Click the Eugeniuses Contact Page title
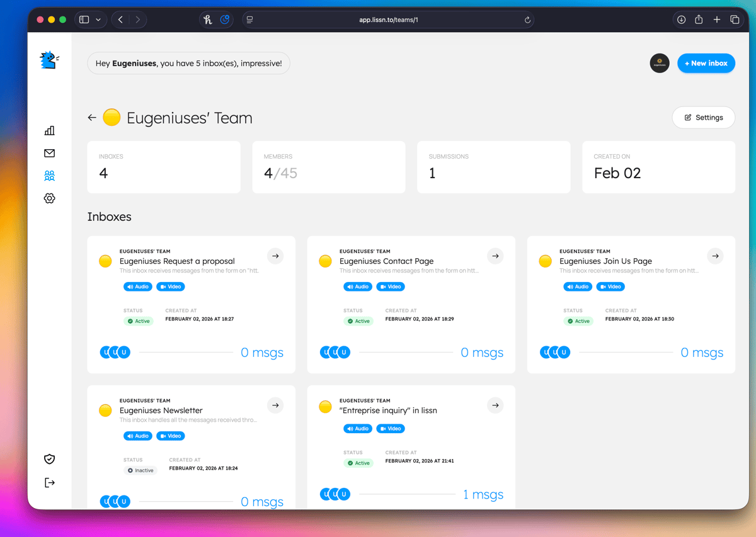This screenshot has width=756, height=537. click(x=387, y=261)
